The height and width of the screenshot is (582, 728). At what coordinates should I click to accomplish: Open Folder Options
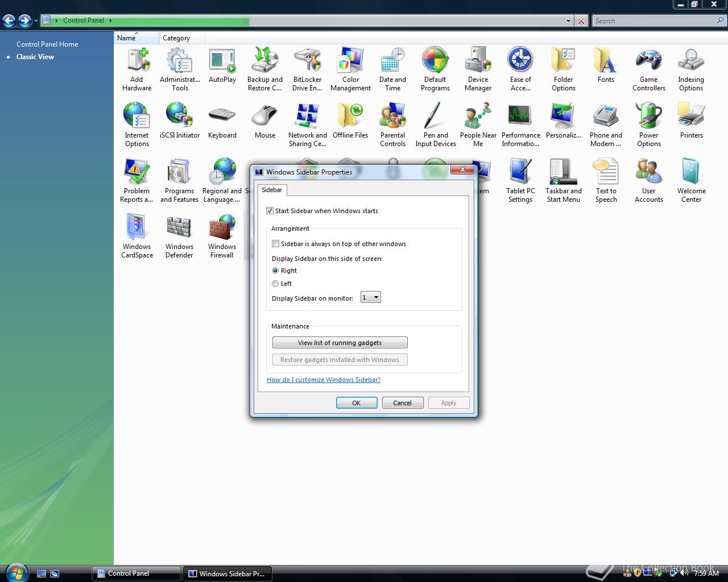[564, 69]
